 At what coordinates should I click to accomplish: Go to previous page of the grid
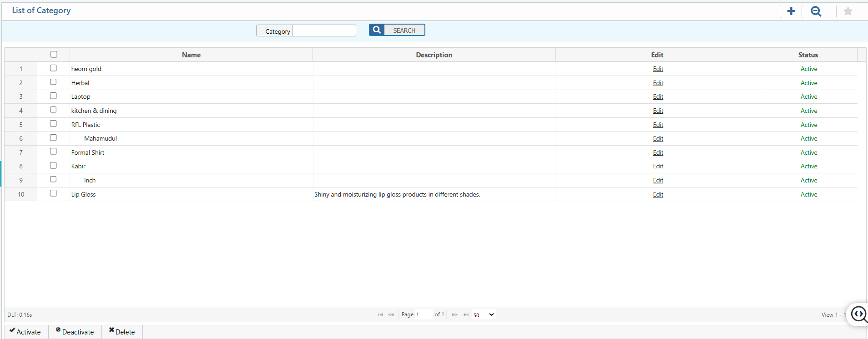tap(391, 314)
